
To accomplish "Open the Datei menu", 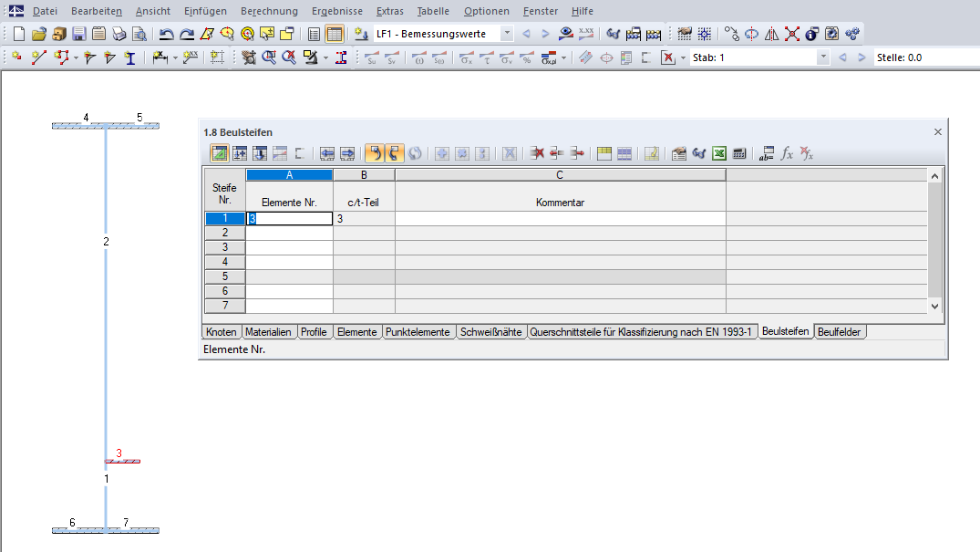I will (45, 11).
